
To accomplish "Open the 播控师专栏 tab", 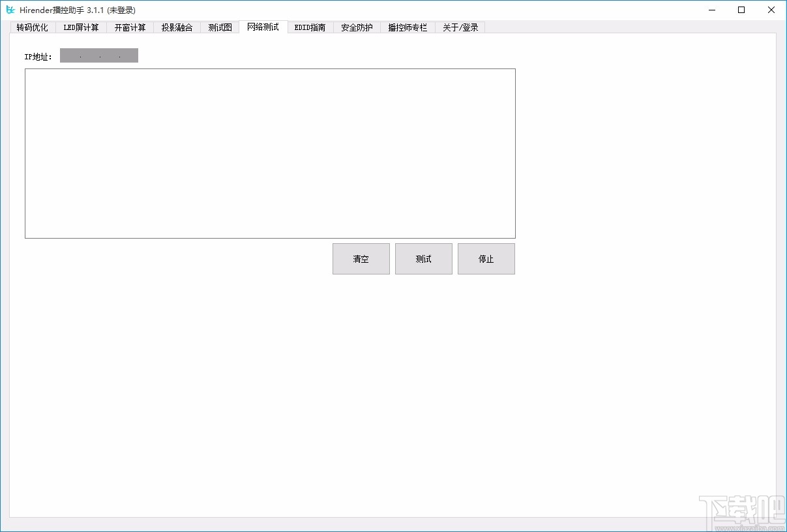I will pyautogui.click(x=407, y=27).
